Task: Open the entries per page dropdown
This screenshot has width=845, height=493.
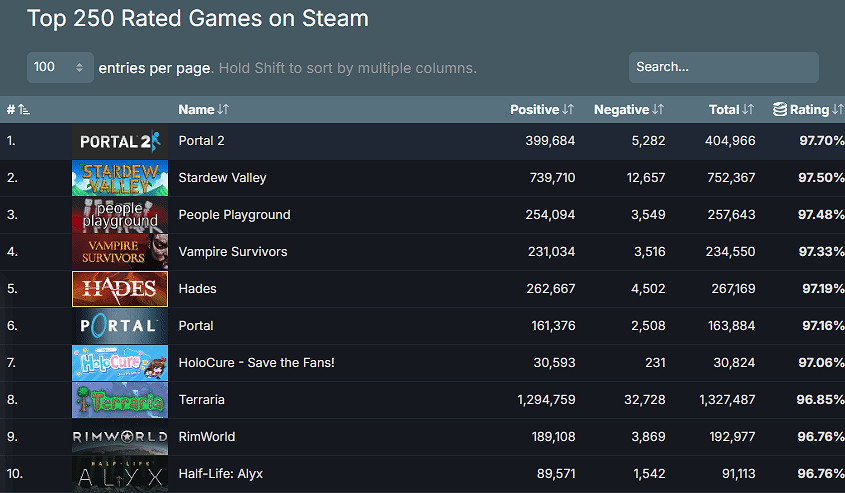Action: 60,67
